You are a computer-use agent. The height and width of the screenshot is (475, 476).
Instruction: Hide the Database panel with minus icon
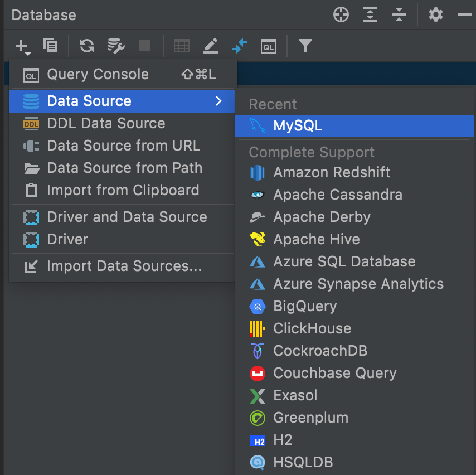click(464, 14)
